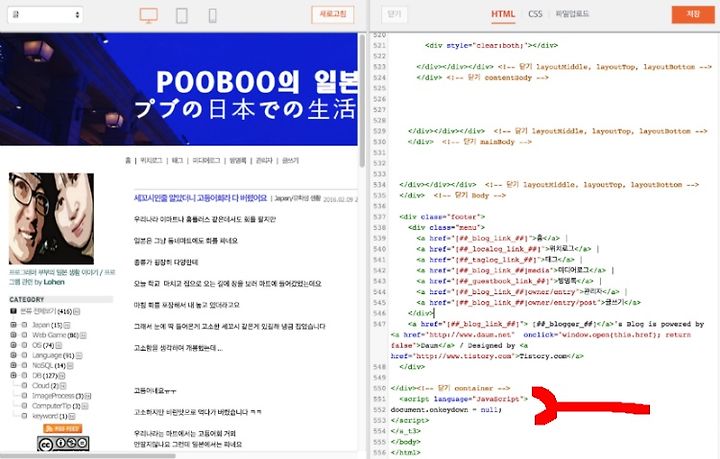The image size is (720, 459).
Task: Click the RSS icon next to Cloud
Action: pyautogui.click(x=63, y=386)
